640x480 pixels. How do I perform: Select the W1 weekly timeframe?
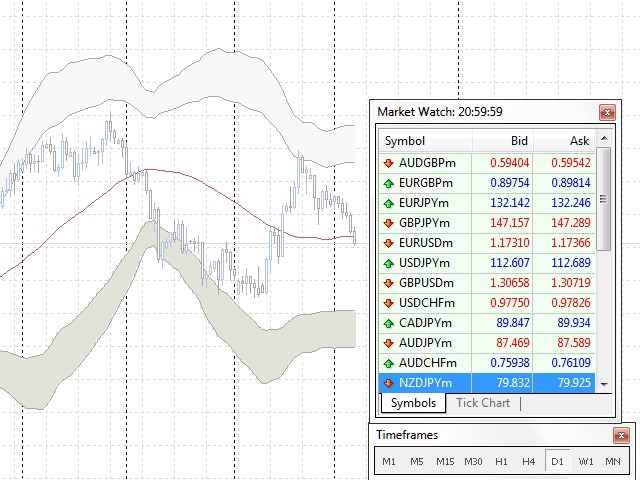coord(586,462)
